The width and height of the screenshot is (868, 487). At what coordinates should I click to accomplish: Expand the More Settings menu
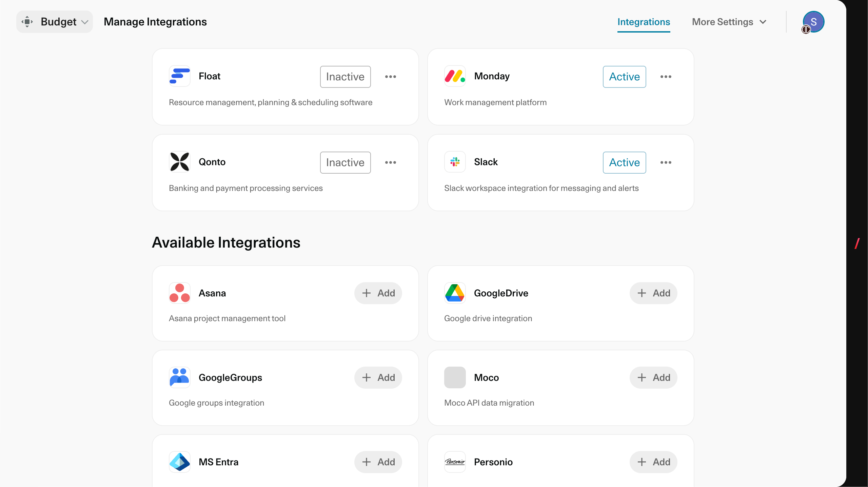[729, 22]
